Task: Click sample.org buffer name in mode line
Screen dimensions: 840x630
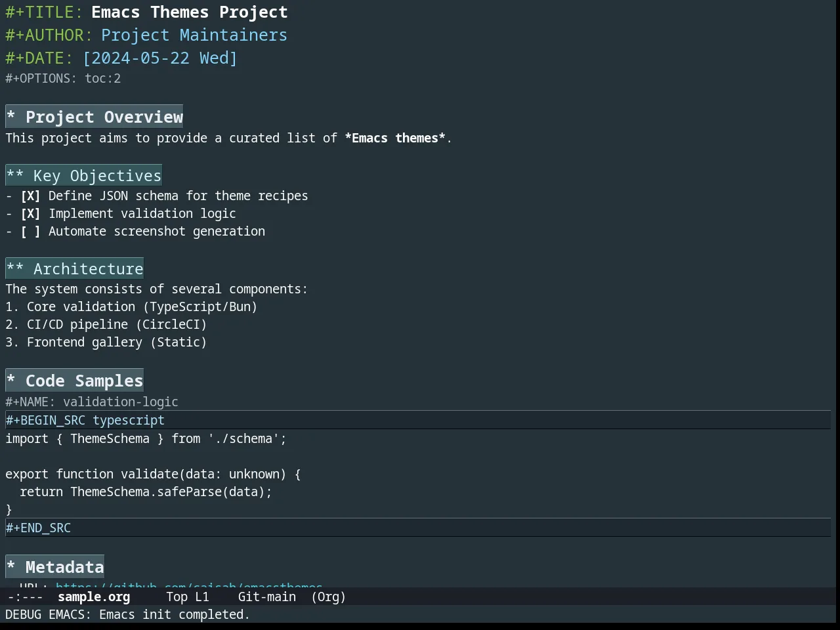Action: (94, 597)
